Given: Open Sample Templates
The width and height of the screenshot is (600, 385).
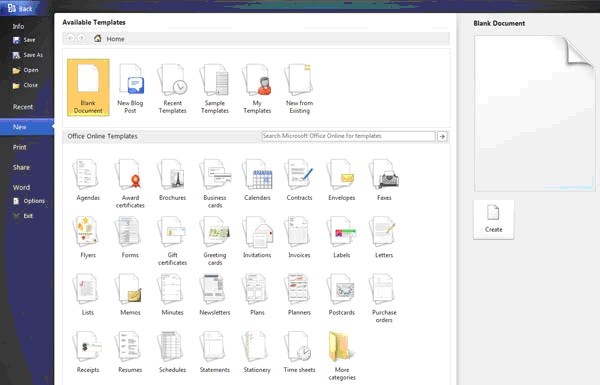Looking at the screenshot, I should (215, 89).
